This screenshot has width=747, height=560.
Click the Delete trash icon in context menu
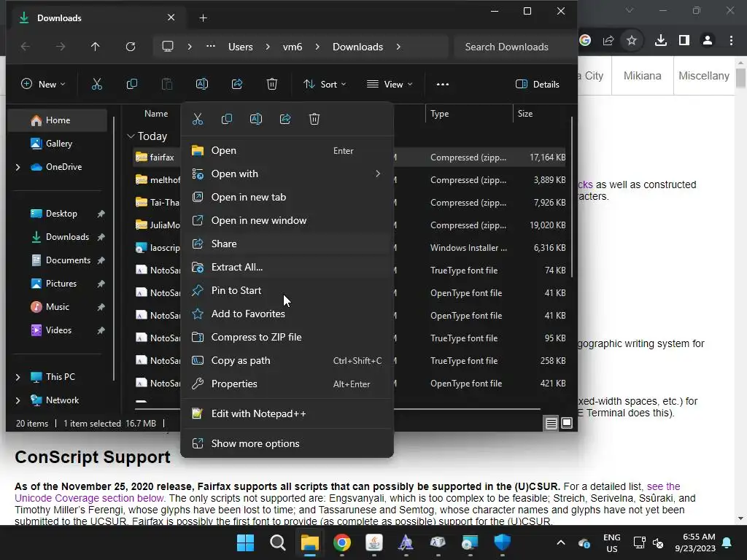click(x=314, y=119)
